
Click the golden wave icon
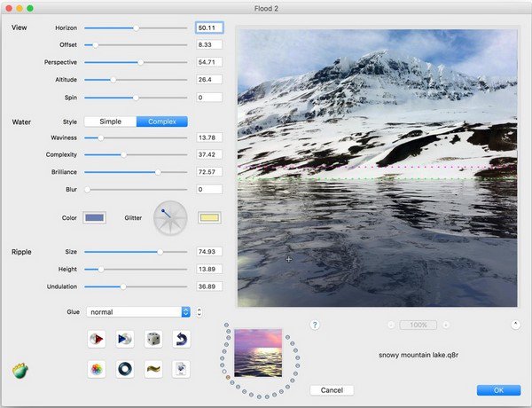click(x=153, y=369)
